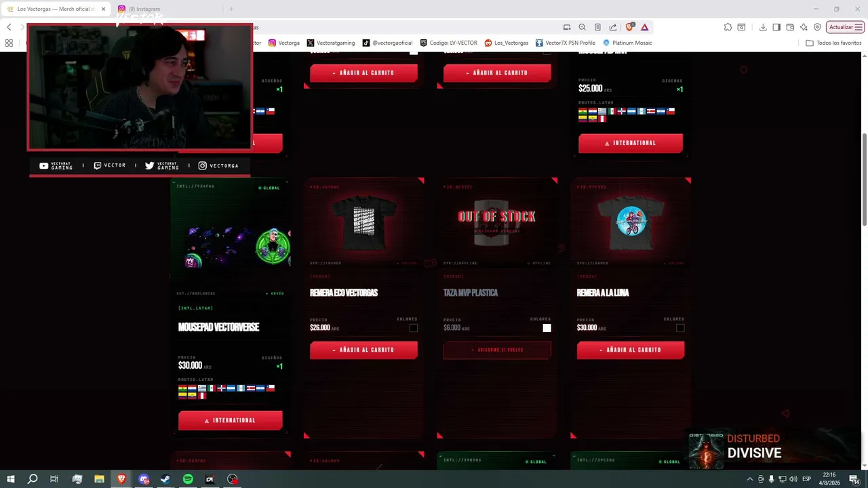The width and height of the screenshot is (868, 488).
Task: Click the $26.000 price text
Action: coord(320,328)
